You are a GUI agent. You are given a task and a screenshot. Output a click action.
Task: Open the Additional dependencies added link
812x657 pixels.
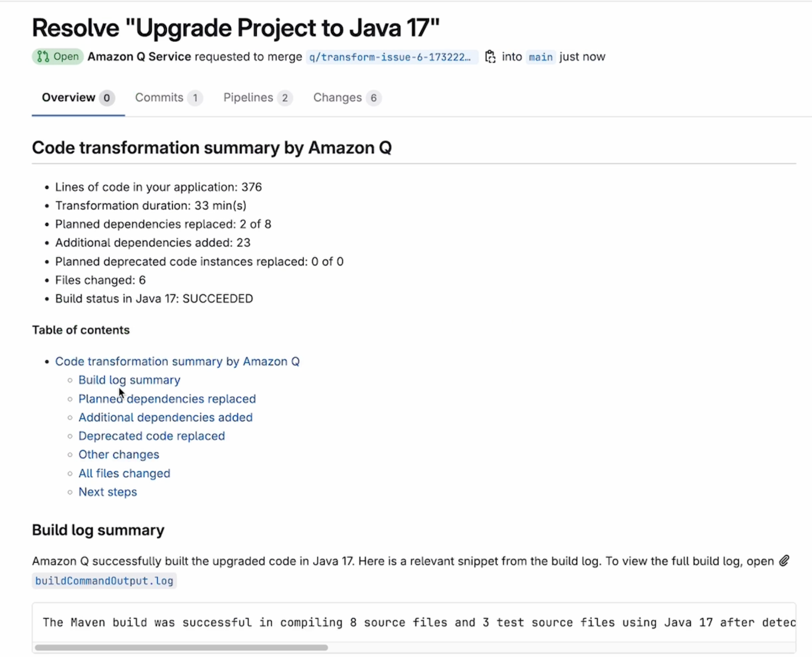(x=165, y=417)
